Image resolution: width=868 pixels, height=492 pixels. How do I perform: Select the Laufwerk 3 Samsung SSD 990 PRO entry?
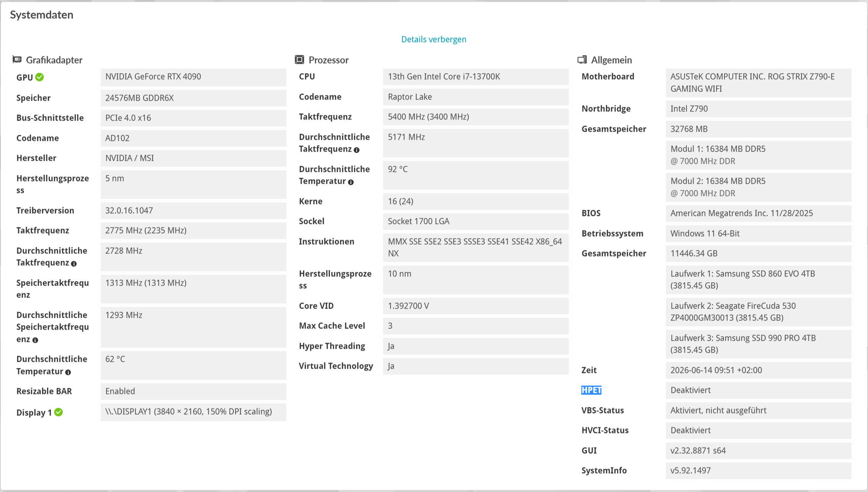click(x=758, y=344)
